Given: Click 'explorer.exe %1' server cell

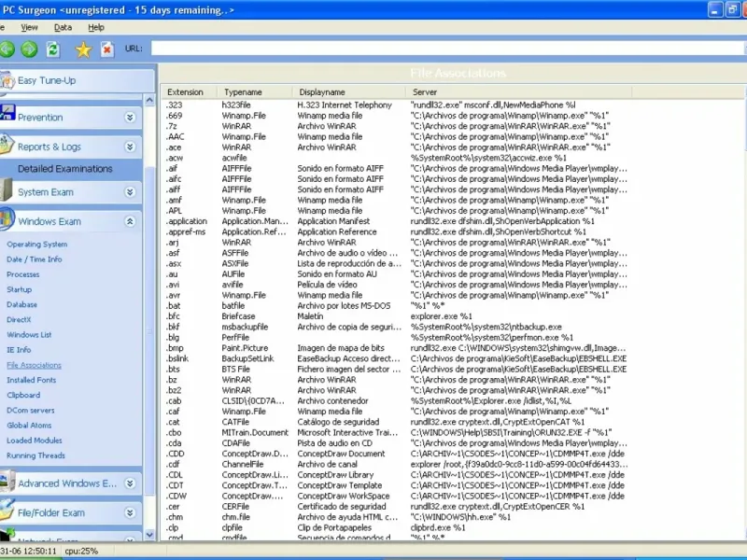Looking at the screenshot, I should coord(441,316).
